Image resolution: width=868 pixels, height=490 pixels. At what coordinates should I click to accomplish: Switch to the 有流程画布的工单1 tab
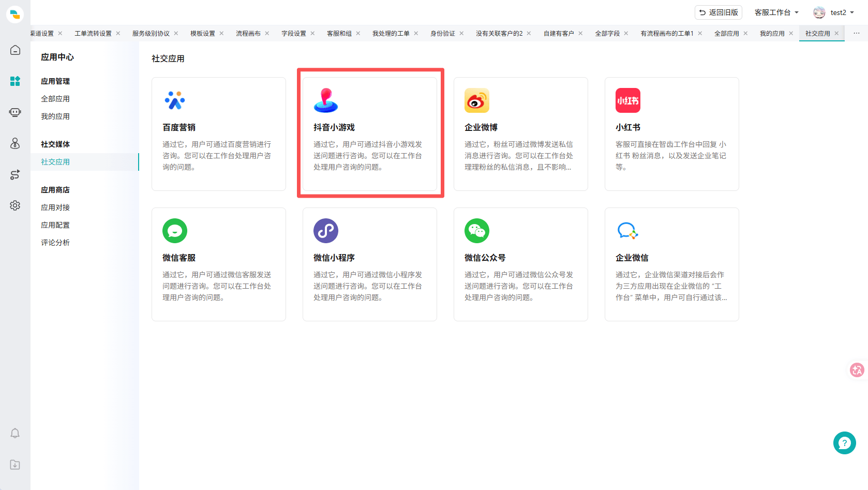[667, 33]
